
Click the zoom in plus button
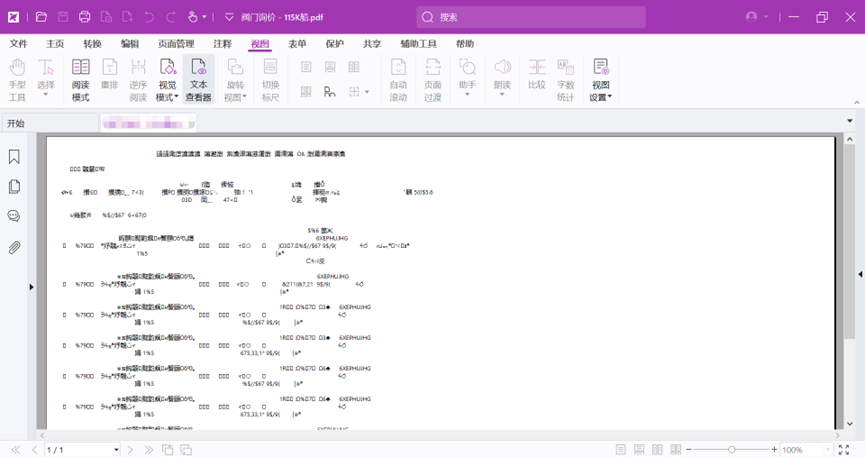coord(774,450)
